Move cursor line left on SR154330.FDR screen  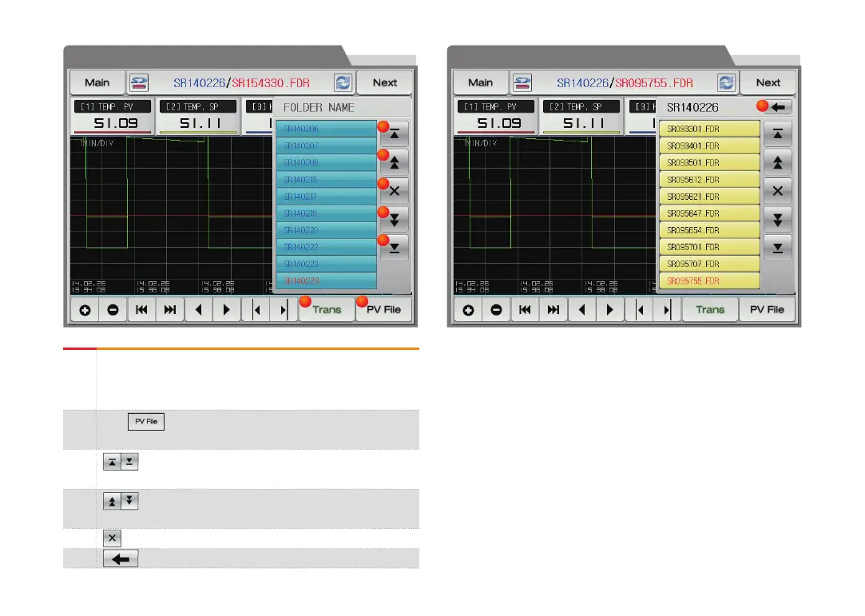256,310
